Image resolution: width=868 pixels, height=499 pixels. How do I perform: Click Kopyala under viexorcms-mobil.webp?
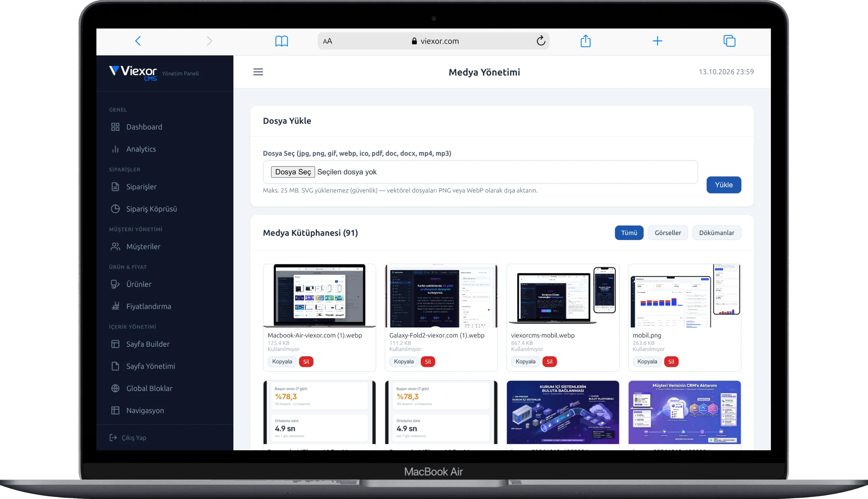pos(525,362)
